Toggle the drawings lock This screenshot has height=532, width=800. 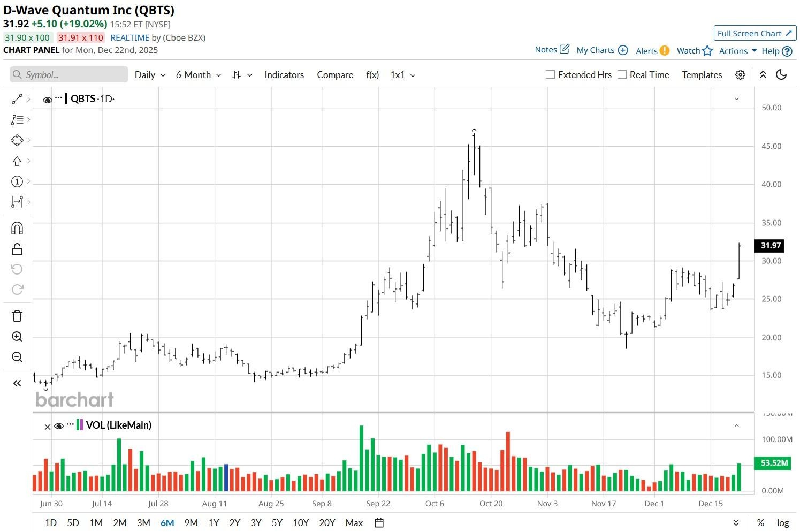pos(17,249)
